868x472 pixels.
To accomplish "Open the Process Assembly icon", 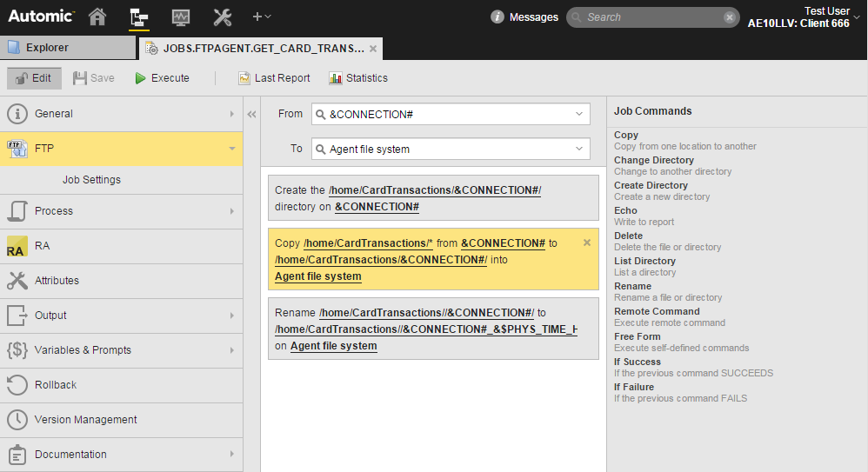I will [138, 17].
